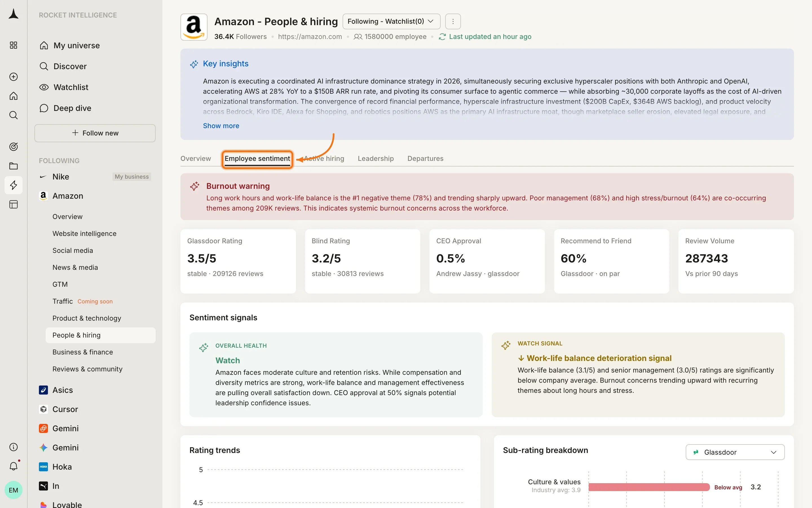Click the My business tag beside Nike

pyautogui.click(x=132, y=177)
